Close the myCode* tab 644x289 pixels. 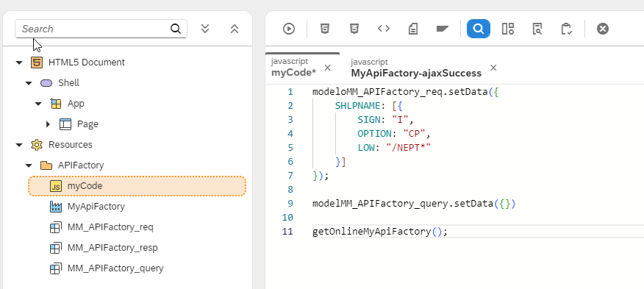pos(327,68)
